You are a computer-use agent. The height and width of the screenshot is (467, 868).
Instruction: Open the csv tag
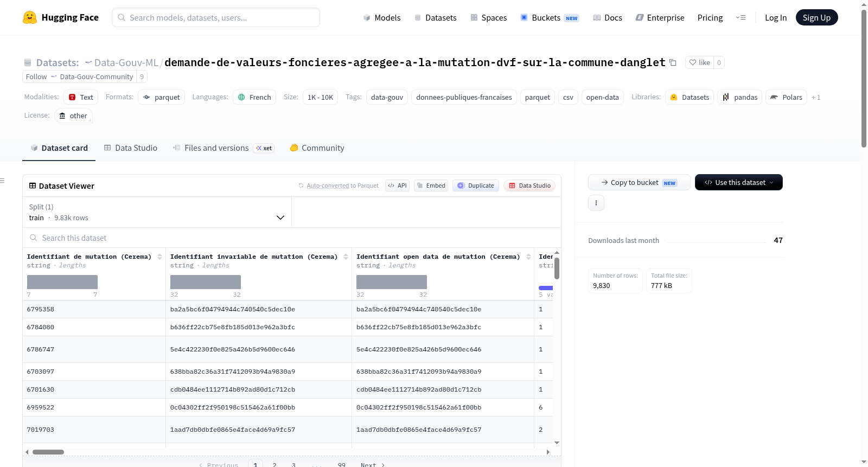click(568, 97)
